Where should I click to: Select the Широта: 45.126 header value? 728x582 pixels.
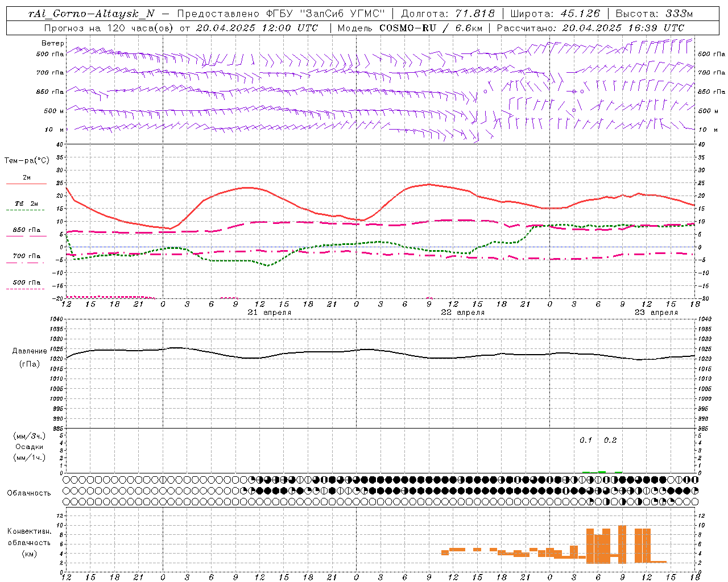(555, 14)
